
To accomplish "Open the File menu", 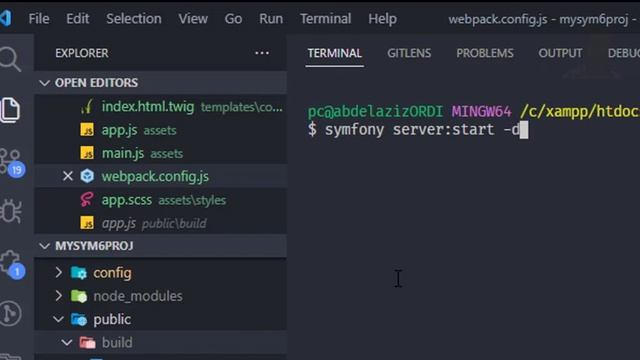I will click(39, 19).
